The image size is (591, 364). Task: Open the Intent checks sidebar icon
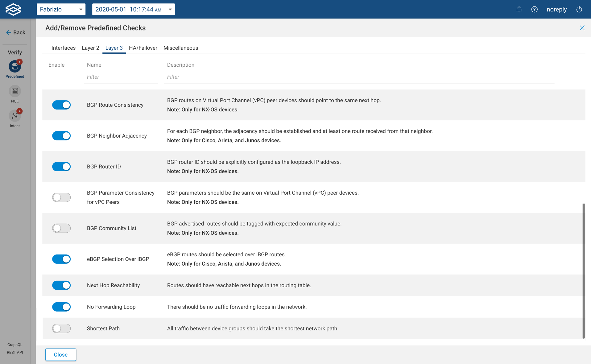click(15, 116)
